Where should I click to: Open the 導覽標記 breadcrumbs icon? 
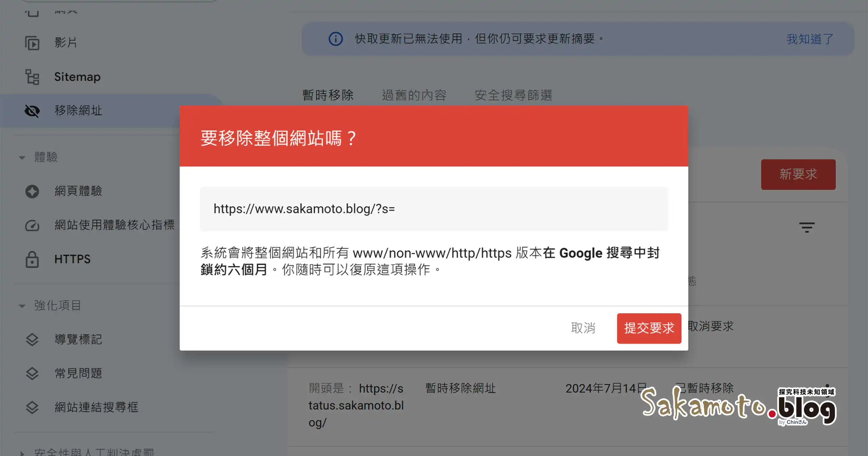point(32,340)
